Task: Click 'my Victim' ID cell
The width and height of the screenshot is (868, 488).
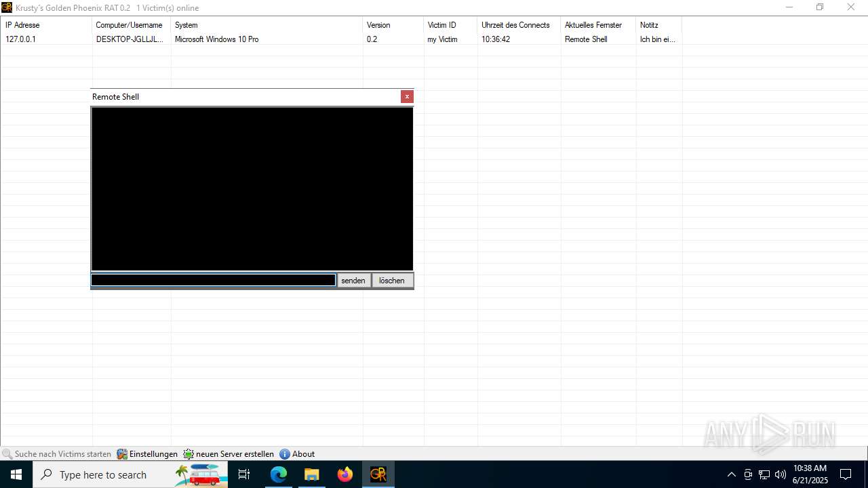Action: [x=442, y=39]
